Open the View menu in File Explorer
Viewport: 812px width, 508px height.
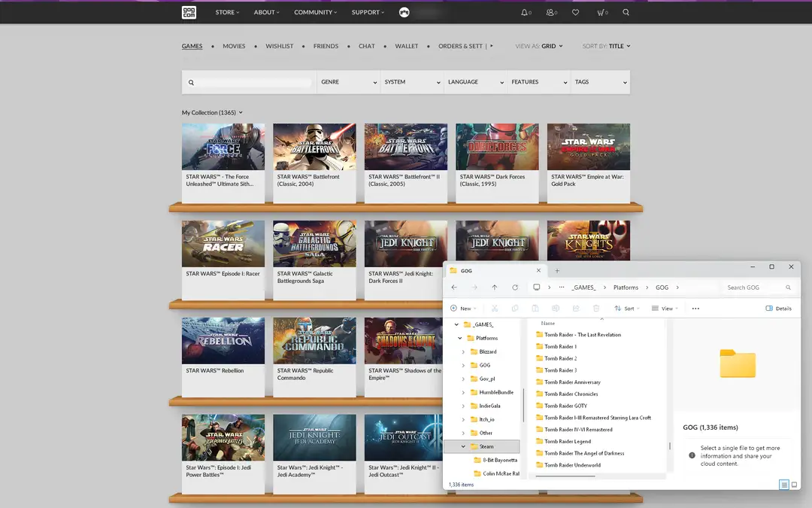(666, 308)
